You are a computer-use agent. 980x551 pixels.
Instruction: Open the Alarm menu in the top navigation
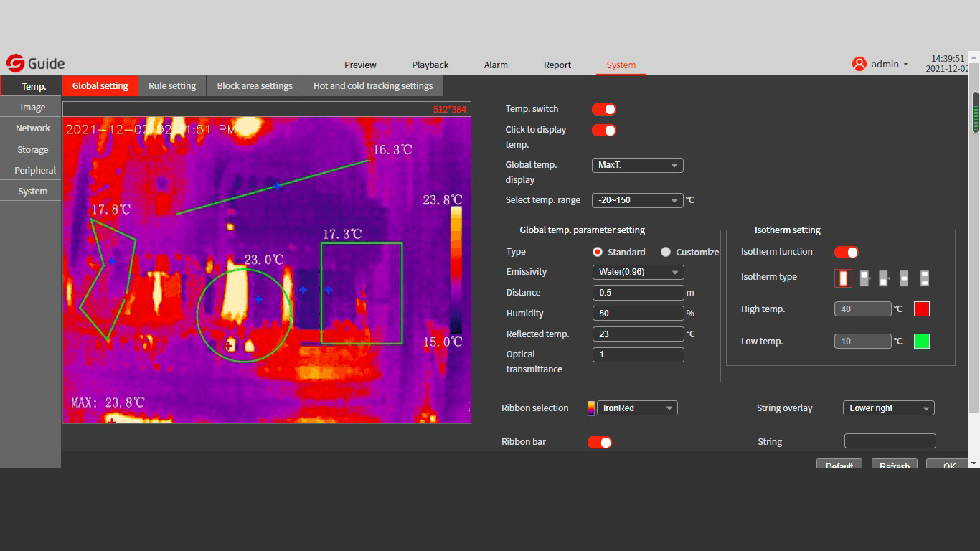496,65
